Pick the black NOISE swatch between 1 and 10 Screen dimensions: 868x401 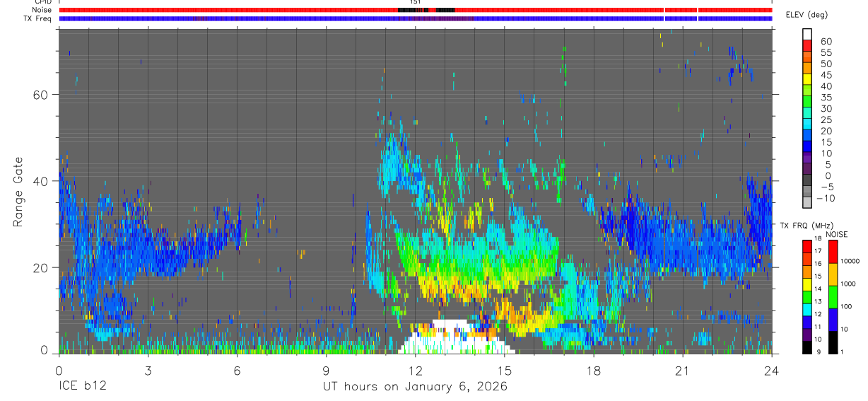[x=833, y=342]
